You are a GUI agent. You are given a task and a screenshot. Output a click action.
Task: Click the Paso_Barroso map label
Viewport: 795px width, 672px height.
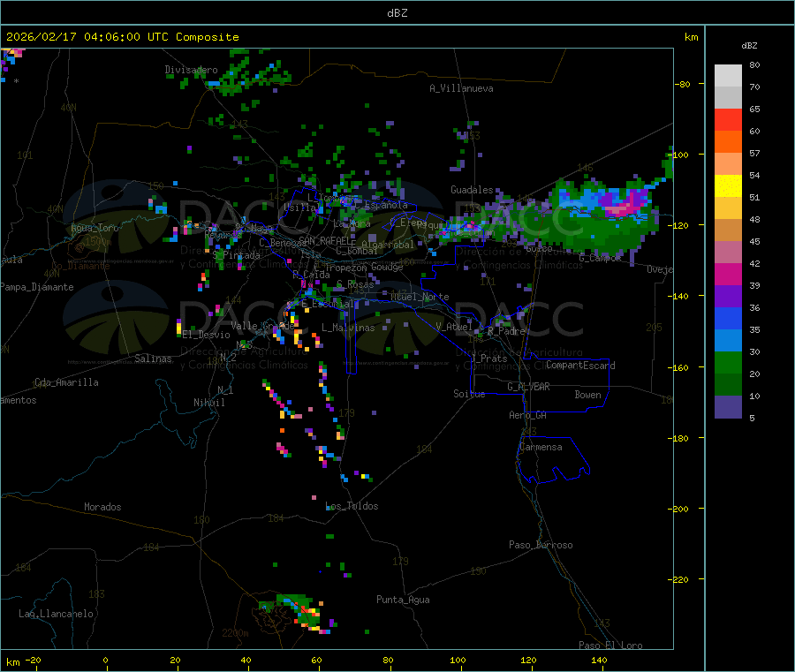coord(541,545)
